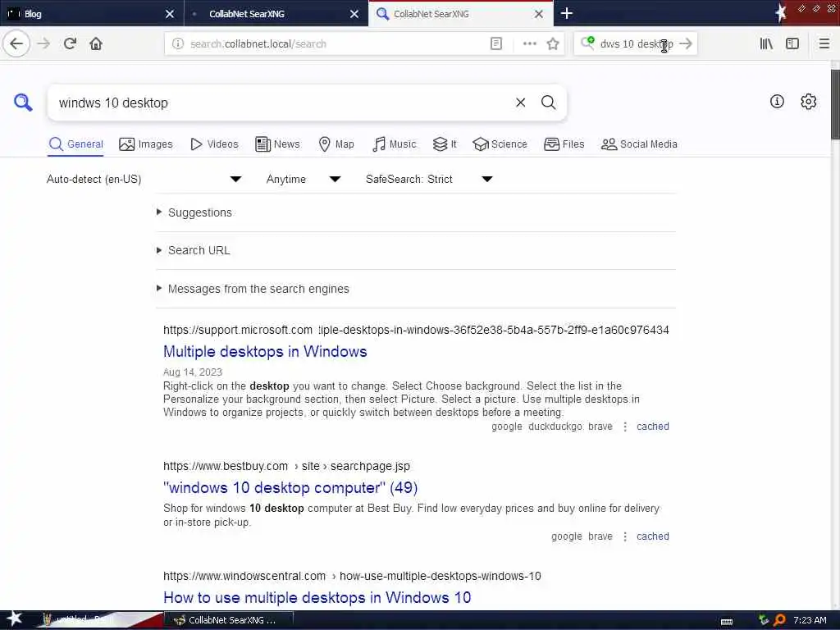Go back to the previous page
Viewport: 840px width, 630px height.
(16, 44)
